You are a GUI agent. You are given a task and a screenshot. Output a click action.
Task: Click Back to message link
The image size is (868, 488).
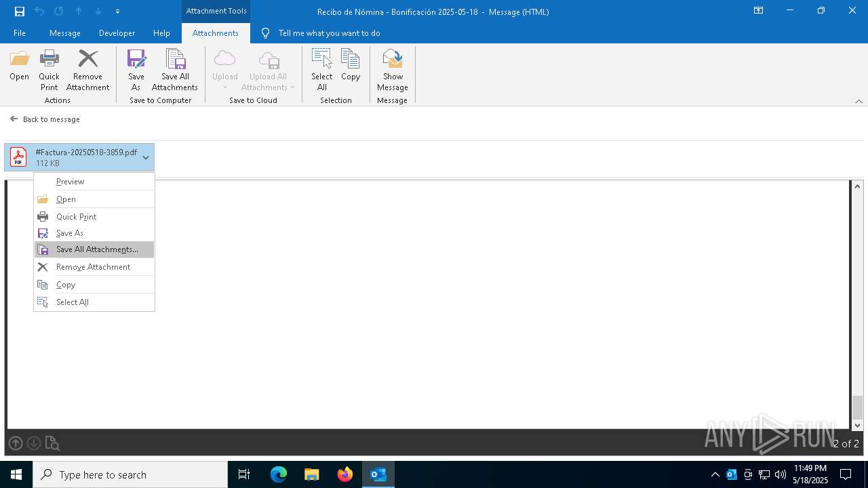(x=45, y=119)
